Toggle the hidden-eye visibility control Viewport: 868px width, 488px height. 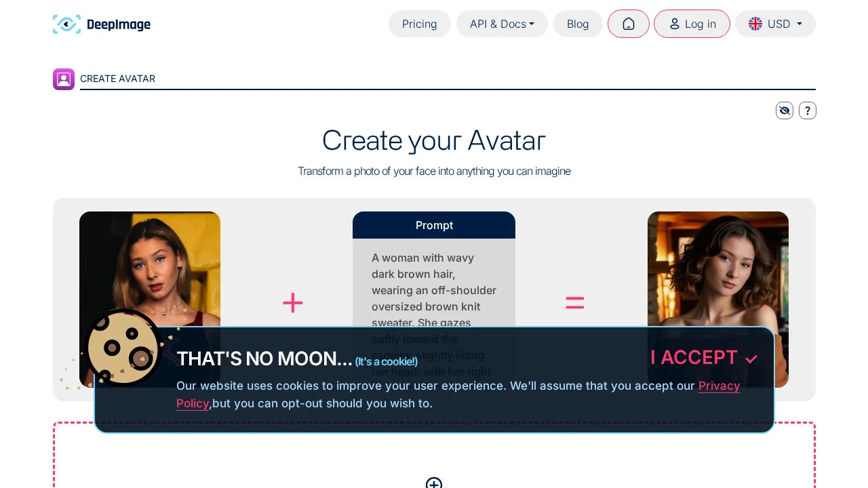(785, 110)
